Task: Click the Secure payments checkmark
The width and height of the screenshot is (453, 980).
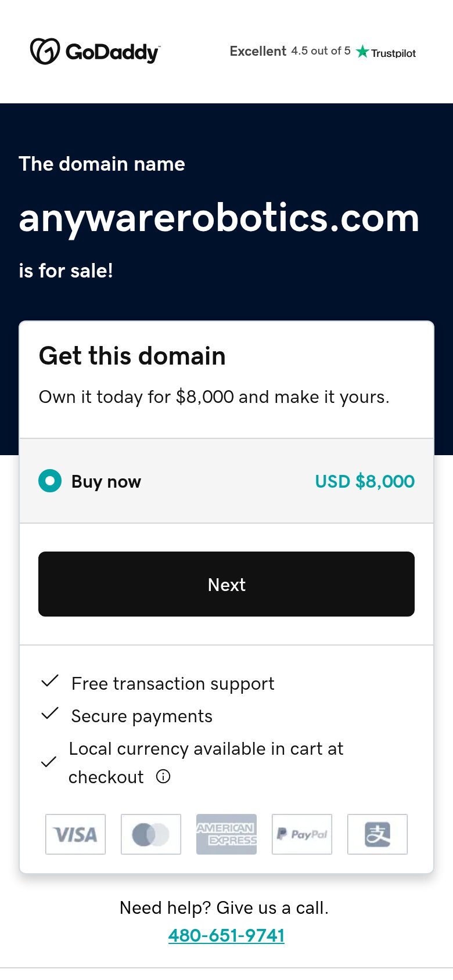Action: tap(50, 714)
